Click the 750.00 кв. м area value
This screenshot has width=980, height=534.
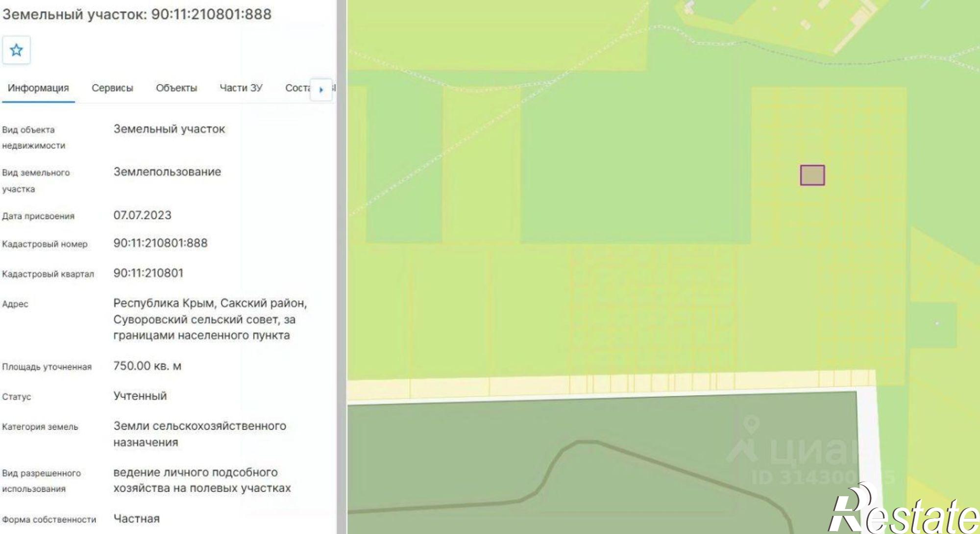(x=147, y=366)
